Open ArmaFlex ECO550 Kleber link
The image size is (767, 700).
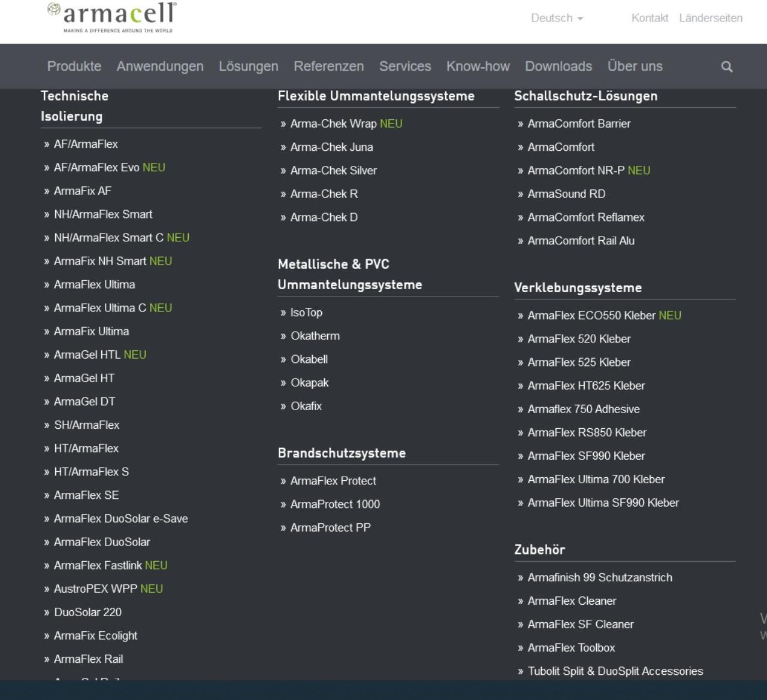[591, 316]
